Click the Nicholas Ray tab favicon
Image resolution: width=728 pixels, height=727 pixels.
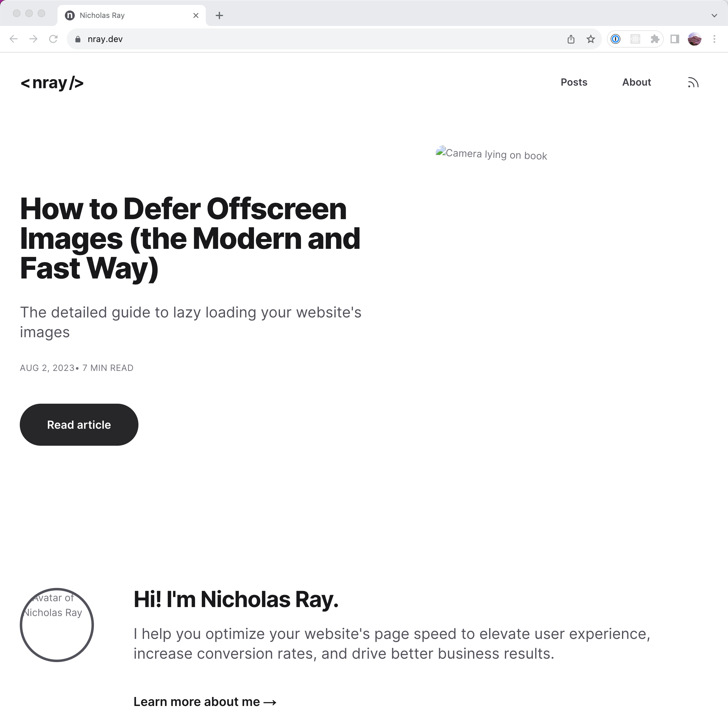[x=70, y=15]
